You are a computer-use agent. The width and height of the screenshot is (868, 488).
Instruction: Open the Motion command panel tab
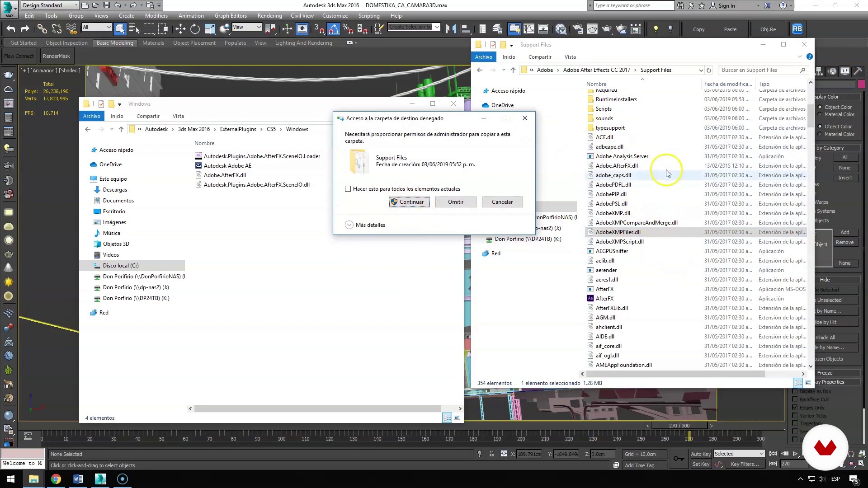tap(832, 71)
